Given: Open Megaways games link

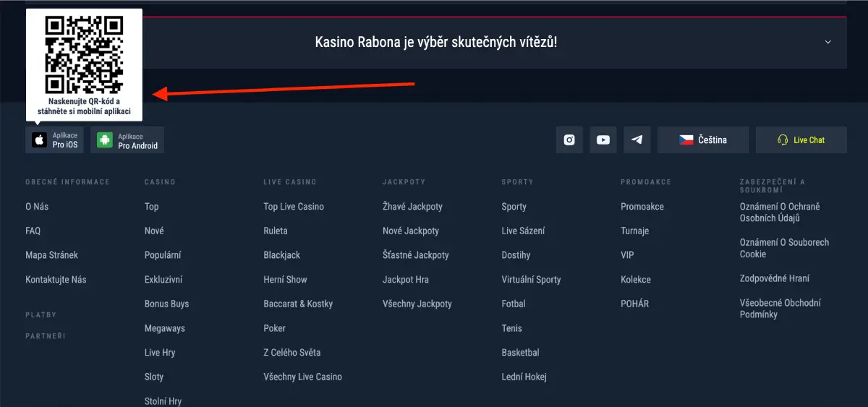Looking at the screenshot, I should click(x=165, y=328).
